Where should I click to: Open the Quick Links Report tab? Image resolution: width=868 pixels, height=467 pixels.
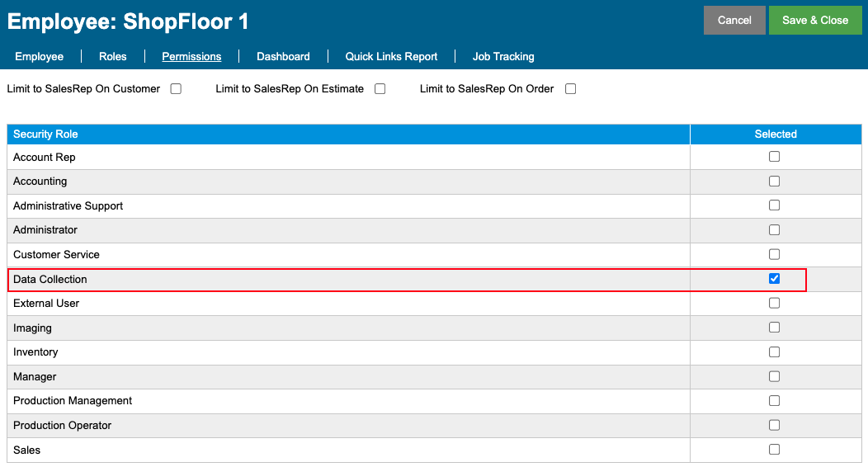tap(391, 56)
